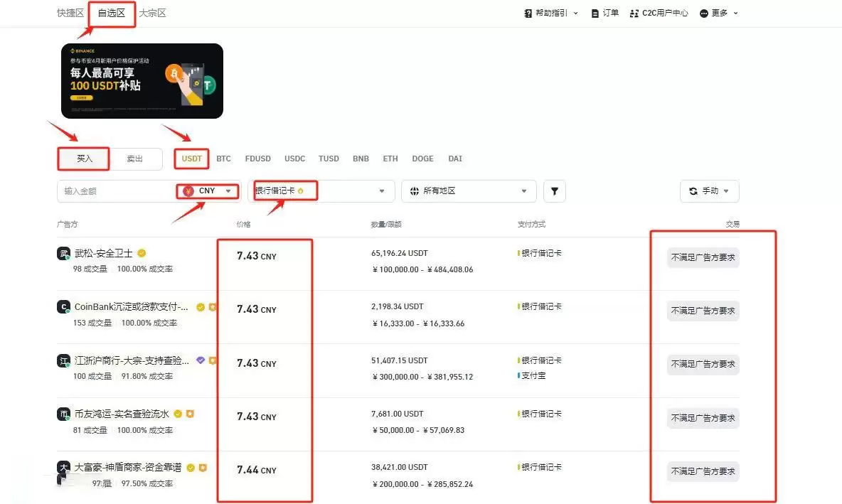The image size is (842, 504).
Task: Switch to the 快捷区 tab
Action: (x=70, y=13)
